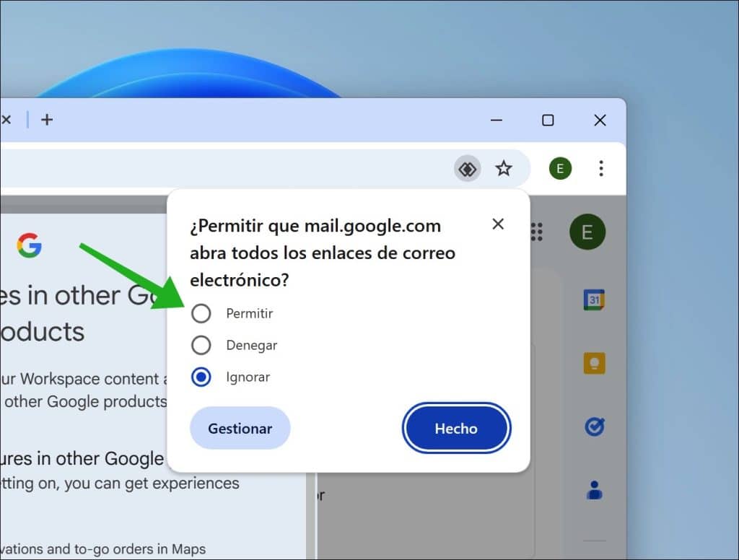
Task: Open Google Contacts side panel
Action: (595, 490)
